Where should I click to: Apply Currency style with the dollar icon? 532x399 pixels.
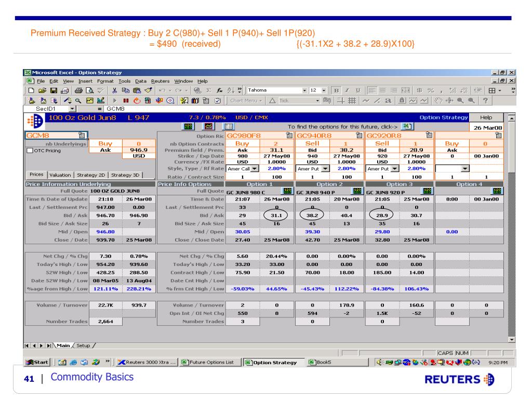tap(420, 90)
